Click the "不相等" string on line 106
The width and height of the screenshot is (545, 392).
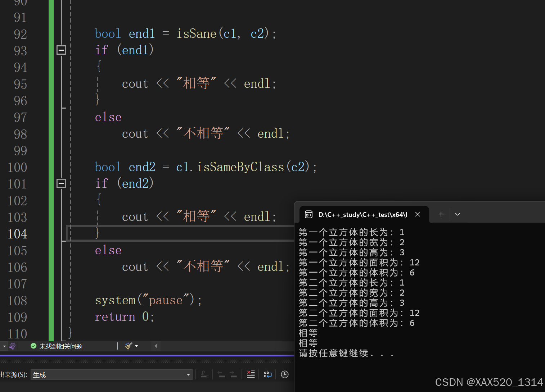click(203, 266)
